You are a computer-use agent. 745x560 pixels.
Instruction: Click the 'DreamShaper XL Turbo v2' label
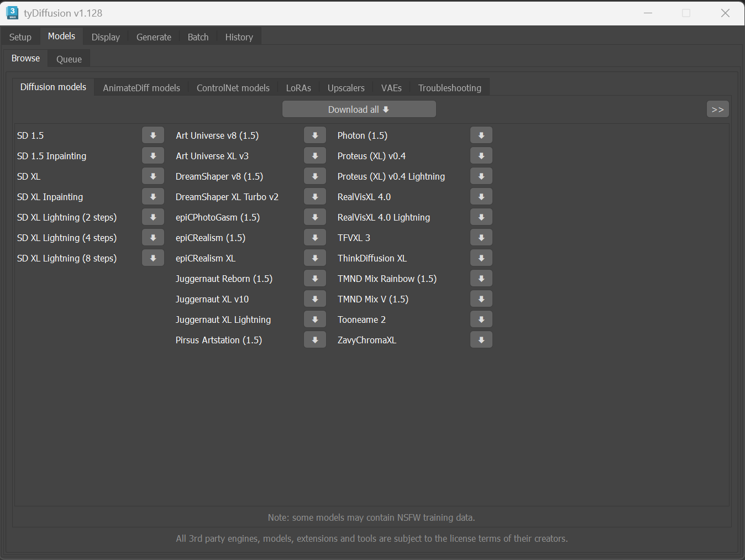227,197
